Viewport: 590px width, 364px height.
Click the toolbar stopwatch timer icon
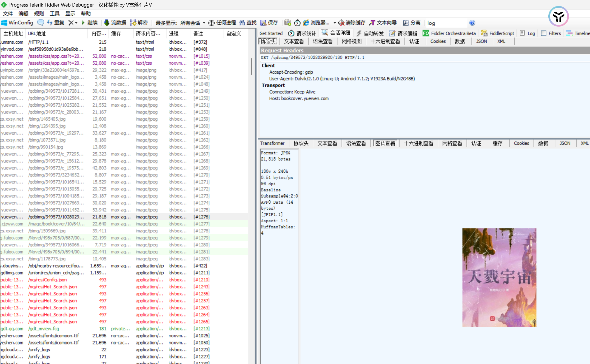[297, 23]
